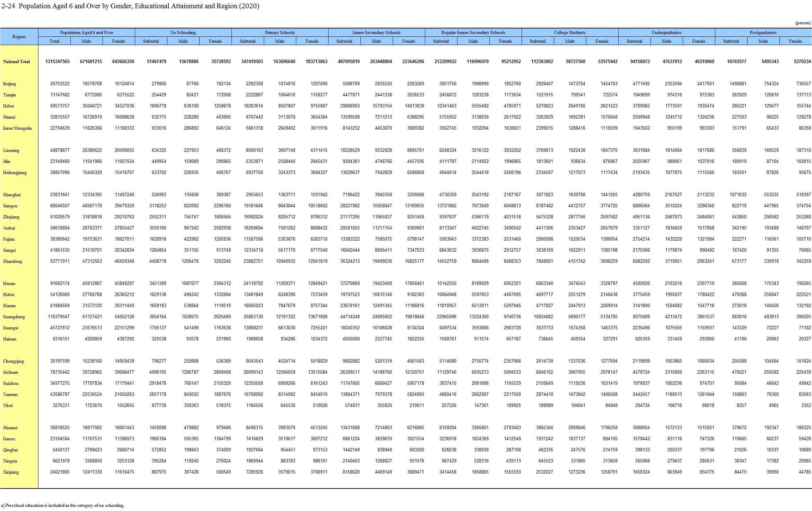Click the College Students header cell
Screen dimensions: 812x511
coord(569,33)
